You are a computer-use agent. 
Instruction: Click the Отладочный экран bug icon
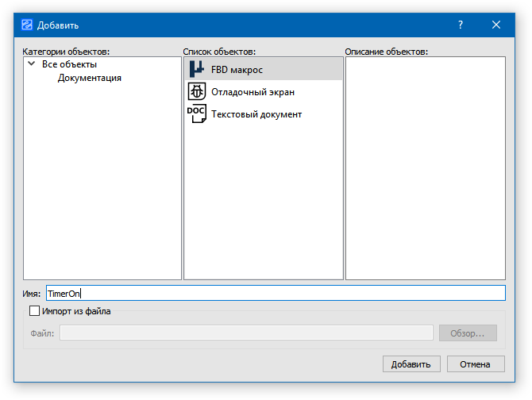pyautogui.click(x=197, y=92)
